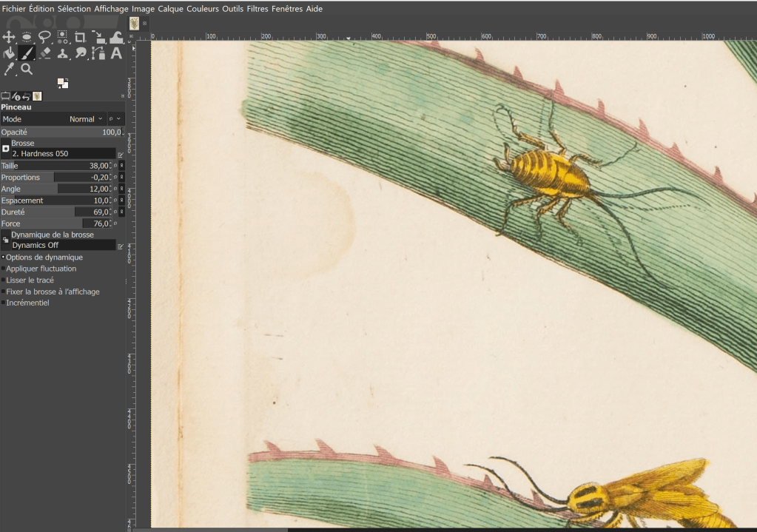757x532 pixels.
Task: Open the Filtres menu
Action: click(258, 9)
